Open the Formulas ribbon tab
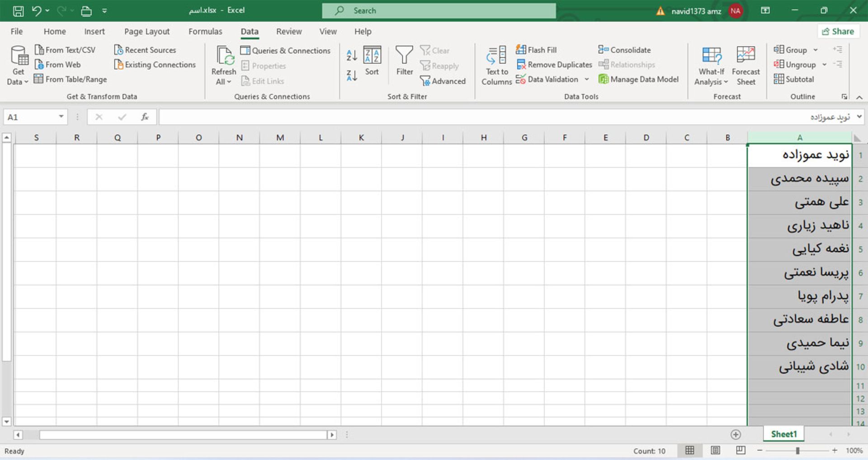868x460 pixels. [205, 32]
